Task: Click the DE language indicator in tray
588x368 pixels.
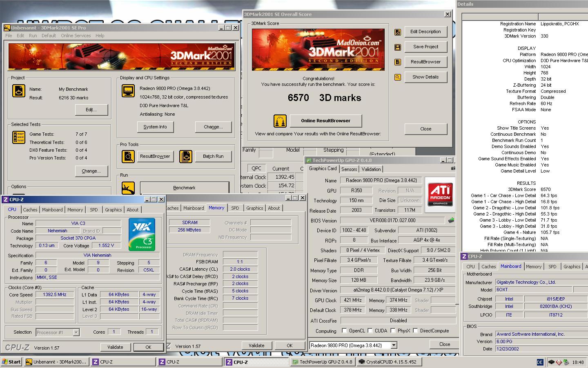Action: click(539, 362)
